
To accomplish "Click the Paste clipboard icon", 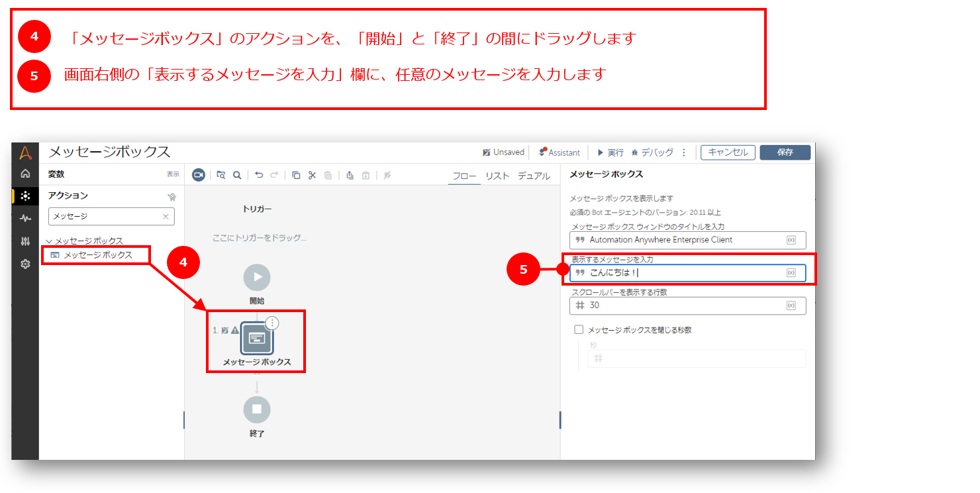I will (328, 175).
